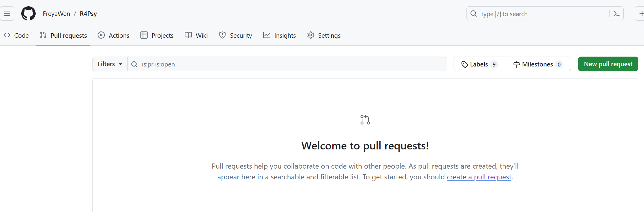Click the magnifier icon in the filter box
The height and width of the screenshot is (212, 644).
tap(134, 64)
